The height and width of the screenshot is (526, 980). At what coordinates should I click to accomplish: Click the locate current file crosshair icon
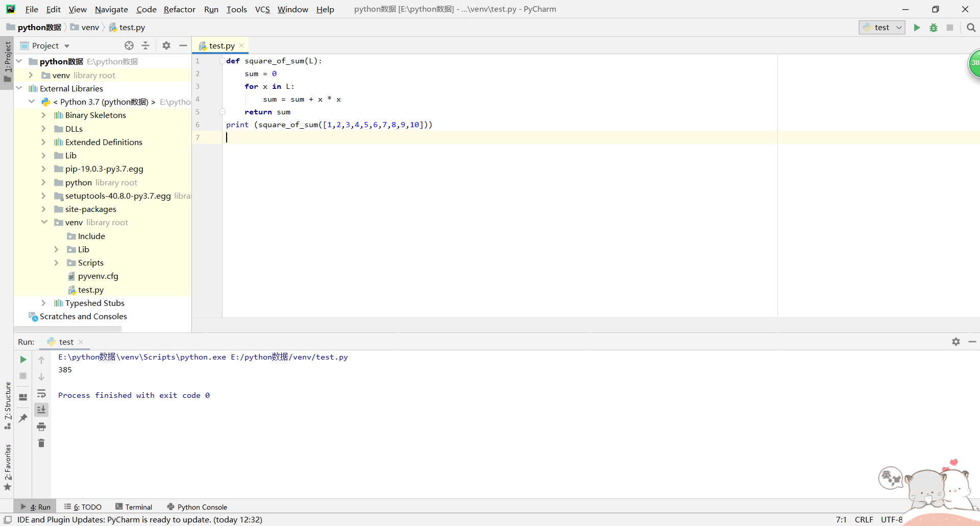coord(129,45)
